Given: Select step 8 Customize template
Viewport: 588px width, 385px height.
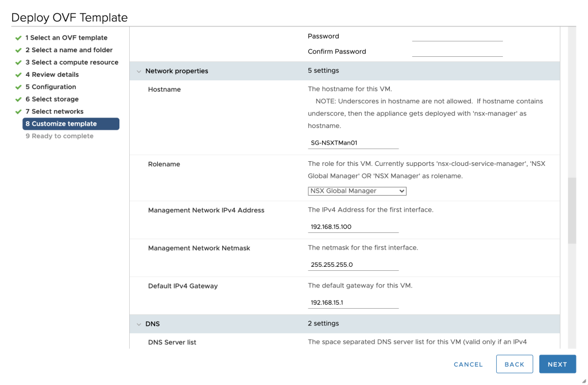Looking at the screenshot, I should point(71,124).
